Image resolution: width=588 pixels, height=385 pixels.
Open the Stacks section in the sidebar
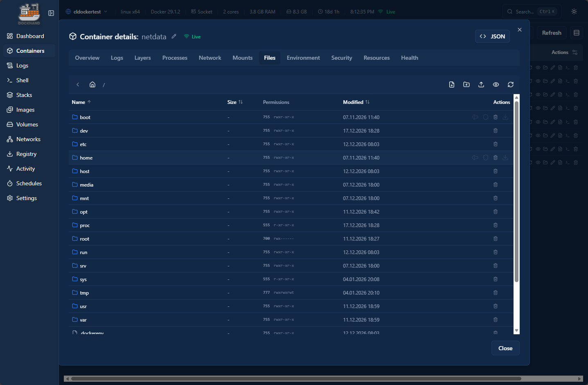[x=24, y=95]
